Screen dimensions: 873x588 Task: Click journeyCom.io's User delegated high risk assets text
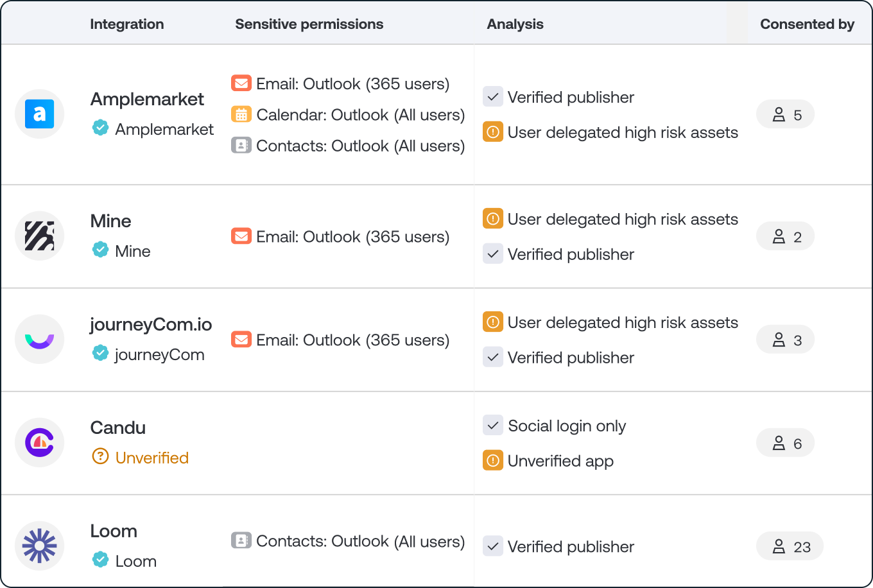623,323
